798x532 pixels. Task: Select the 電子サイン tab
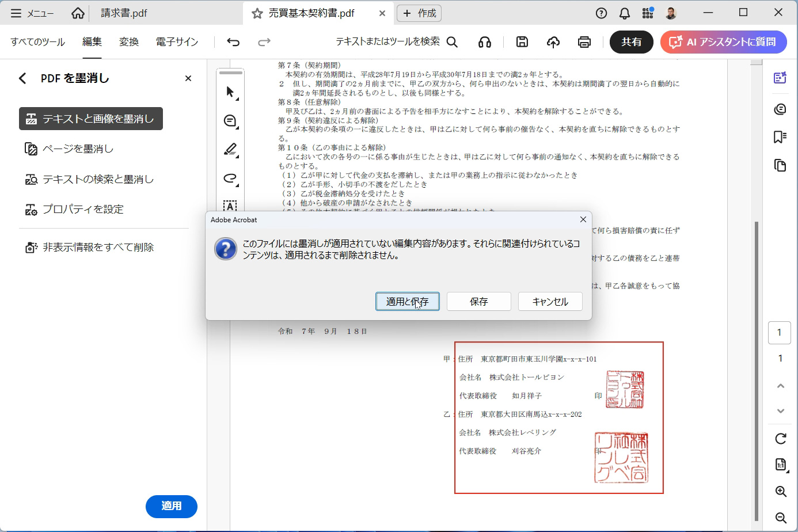(177, 42)
